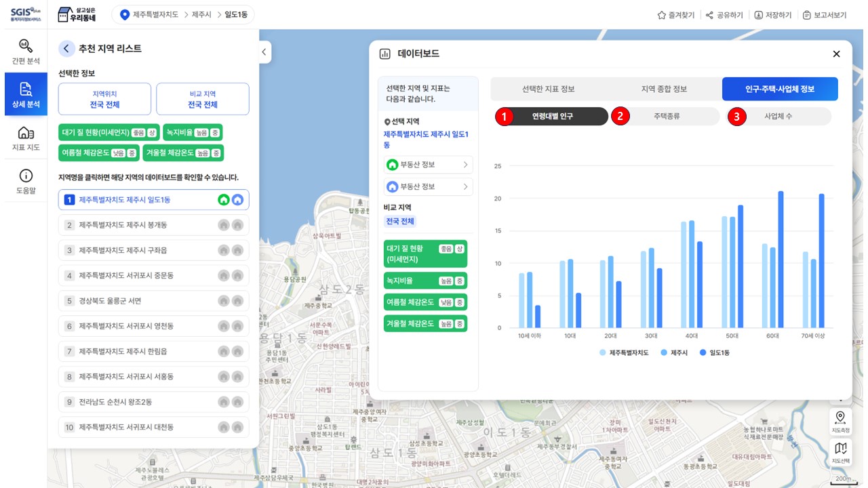868x488 pixels.
Task: Click the 60대 일도1동 dark blue bar
Action: pyautogui.click(x=781, y=260)
